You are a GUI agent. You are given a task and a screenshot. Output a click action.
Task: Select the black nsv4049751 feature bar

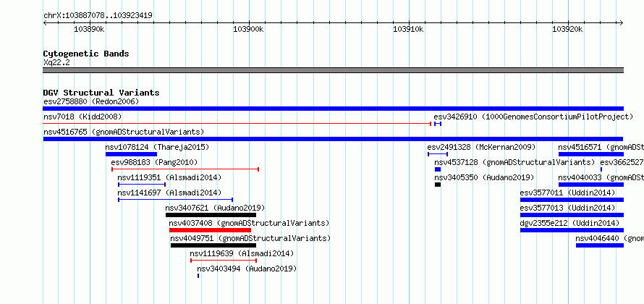pyautogui.click(x=213, y=245)
